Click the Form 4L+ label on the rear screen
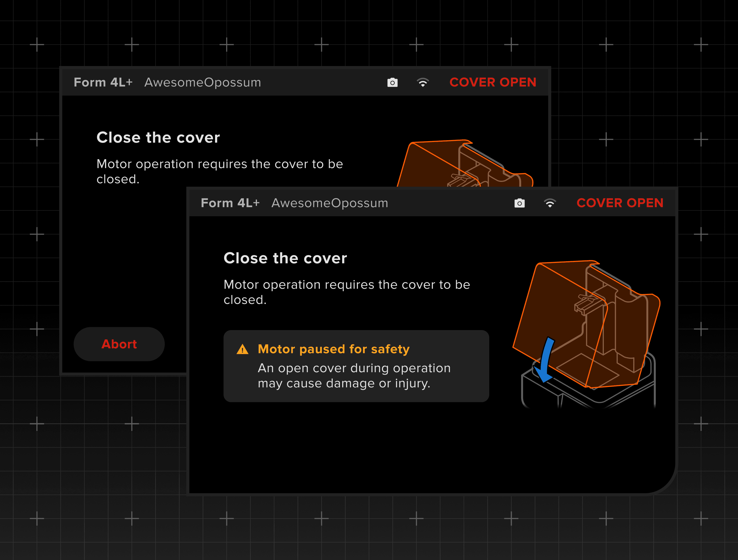 (103, 82)
